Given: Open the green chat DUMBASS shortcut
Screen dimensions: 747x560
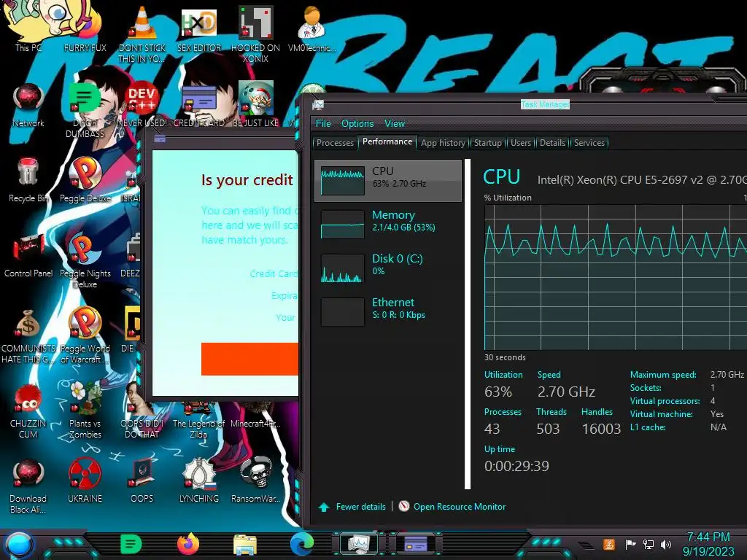Looking at the screenshot, I should pyautogui.click(x=85, y=109).
